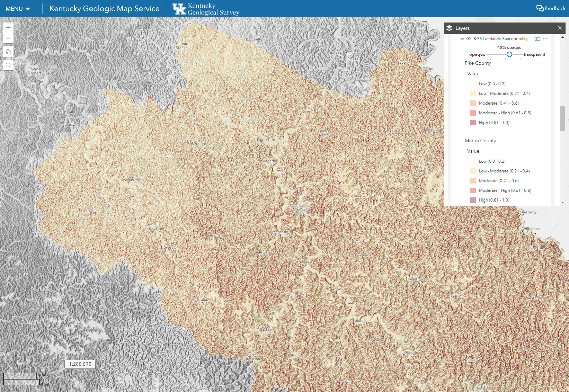Click Oil Springs label on the map

coord(197,143)
